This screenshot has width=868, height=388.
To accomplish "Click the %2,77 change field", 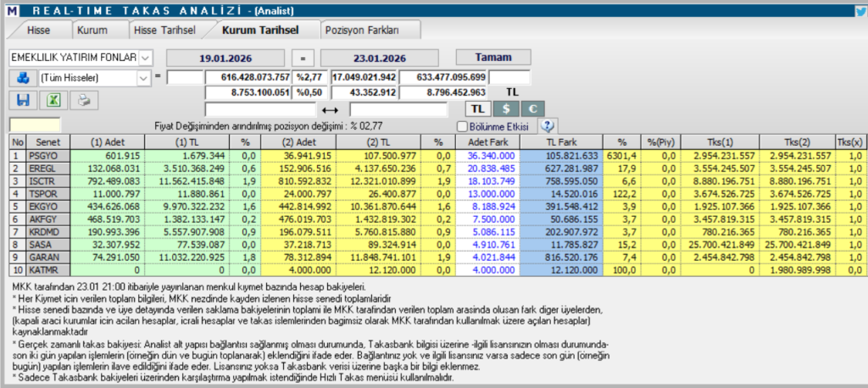I will coord(312,77).
